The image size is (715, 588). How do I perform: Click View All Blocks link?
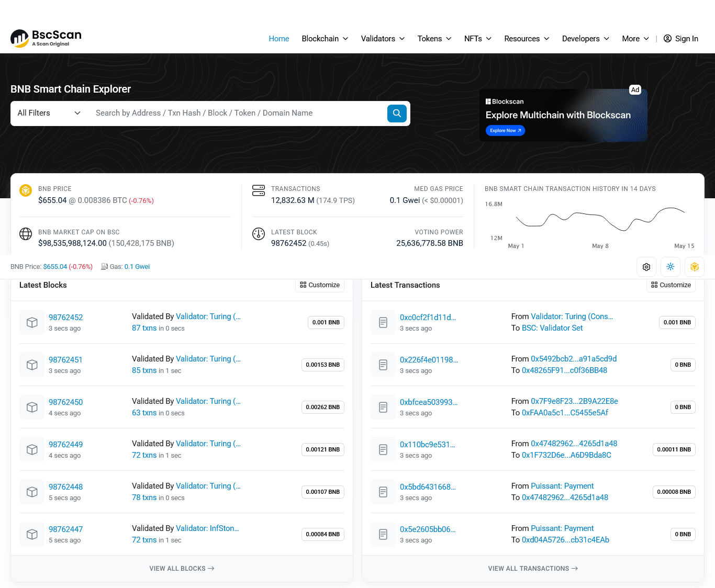tap(182, 569)
